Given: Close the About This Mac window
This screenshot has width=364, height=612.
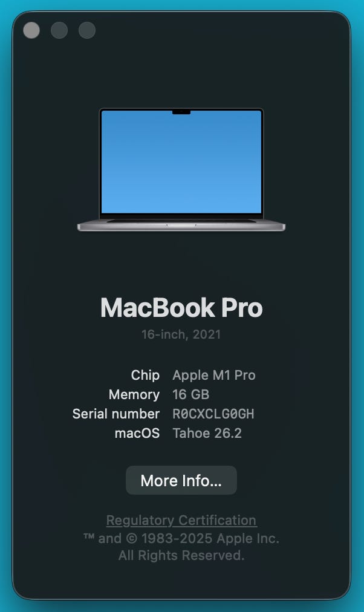Looking at the screenshot, I should pyautogui.click(x=31, y=30).
